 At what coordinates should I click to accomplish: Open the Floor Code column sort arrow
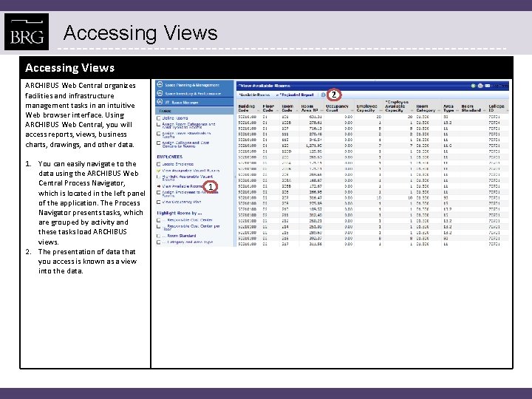pos(279,111)
